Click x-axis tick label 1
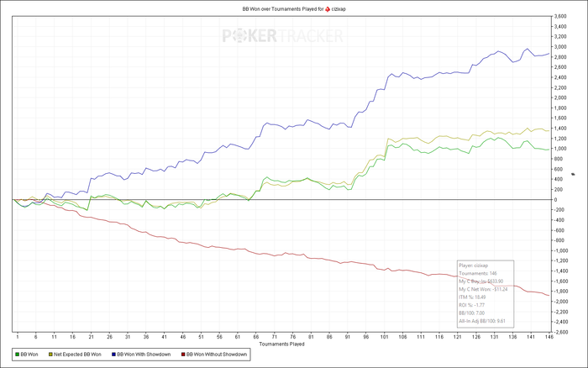 click(18, 337)
